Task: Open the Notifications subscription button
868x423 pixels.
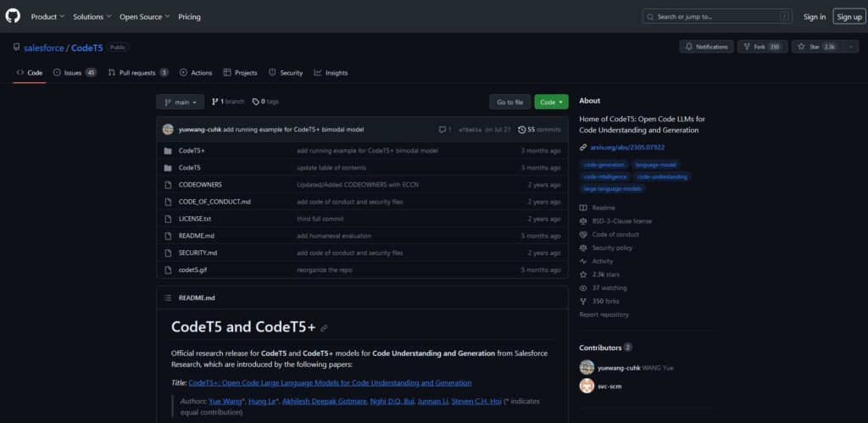Action: (706, 47)
